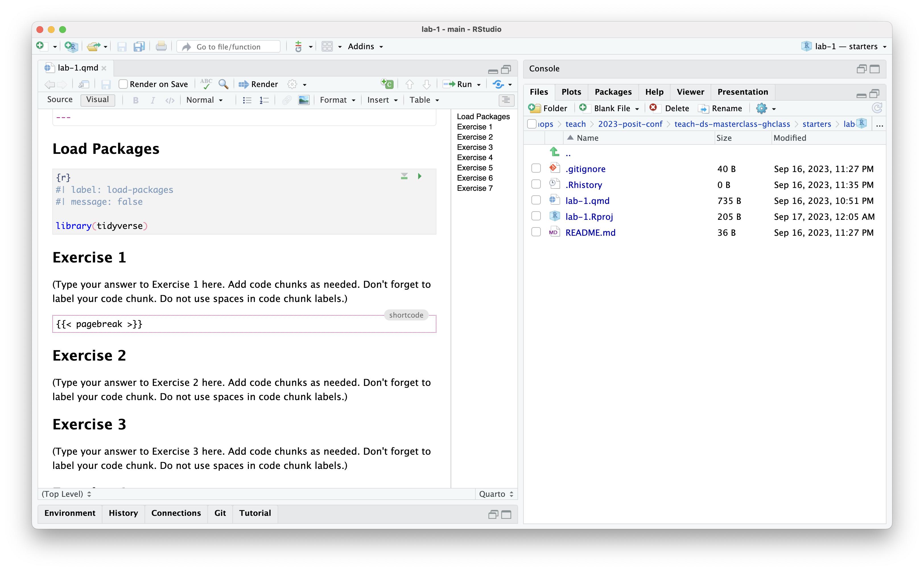Screen dimensions: 924x571
Task: Click the Go to file/function field
Action: 228,47
